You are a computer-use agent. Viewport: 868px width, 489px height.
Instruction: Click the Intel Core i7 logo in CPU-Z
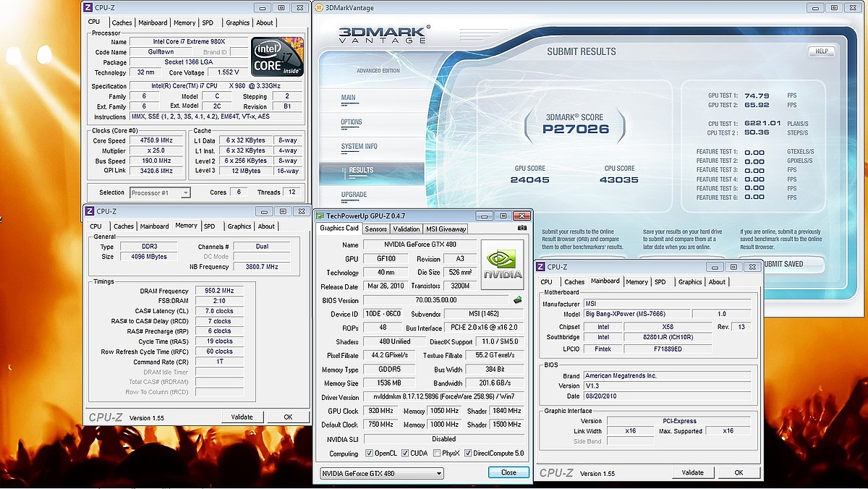(278, 58)
